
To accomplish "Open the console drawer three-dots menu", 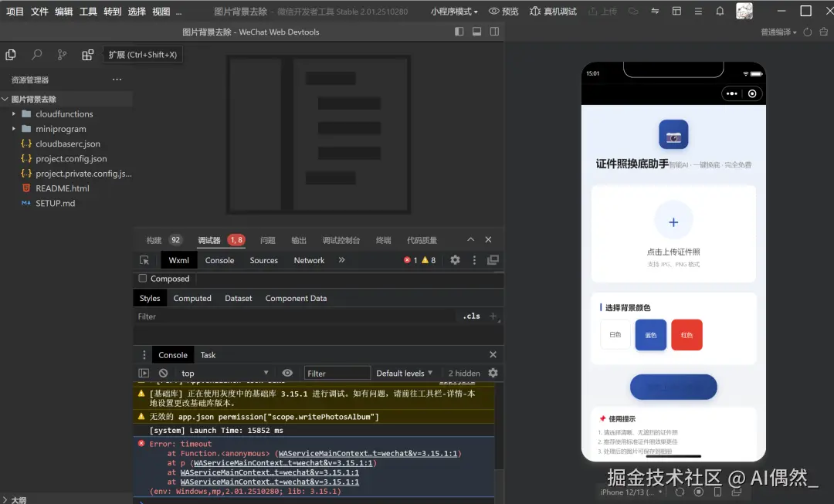I will click(144, 354).
